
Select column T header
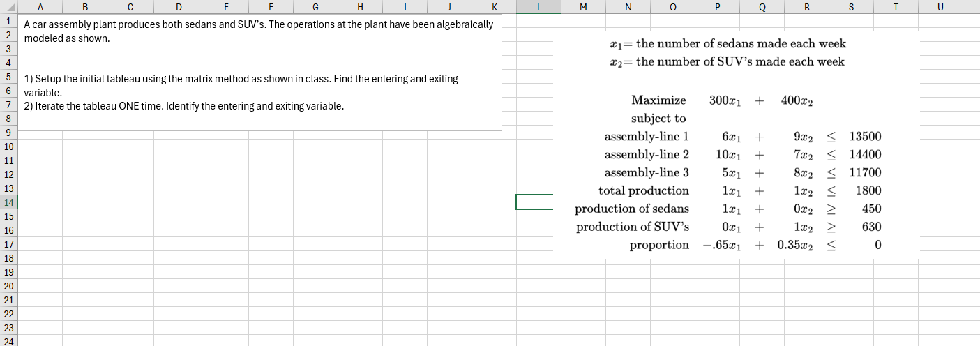click(x=896, y=6)
